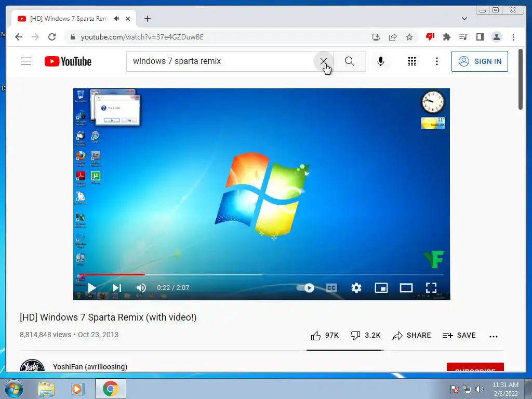Click the YoshiFan channel avatar

(32, 365)
